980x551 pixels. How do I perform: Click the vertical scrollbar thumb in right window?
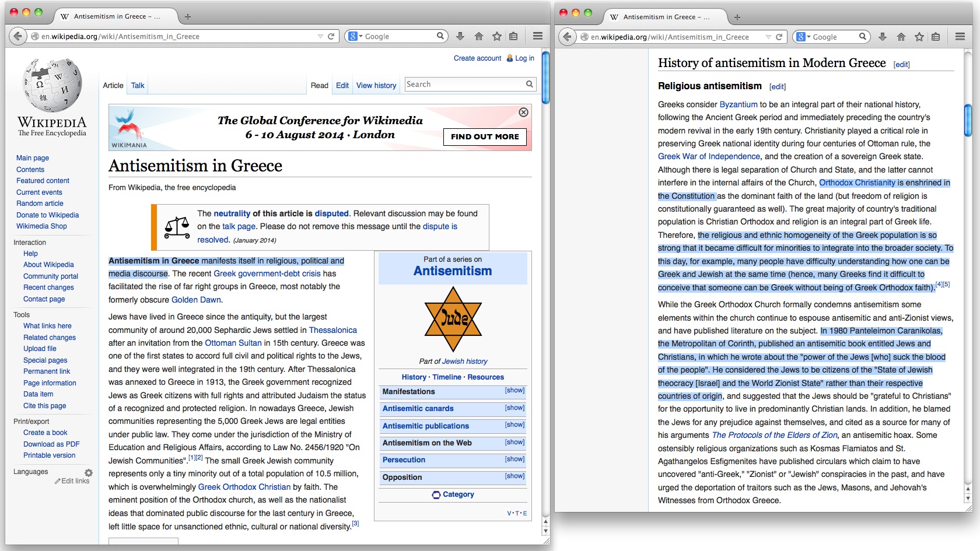point(968,120)
